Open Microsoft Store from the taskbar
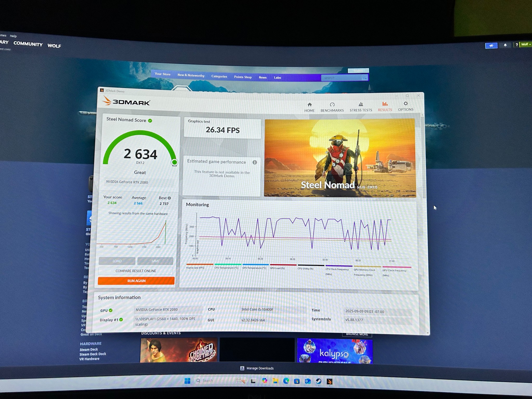The height and width of the screenshot is (399, 532). click(x=297, y=381)
